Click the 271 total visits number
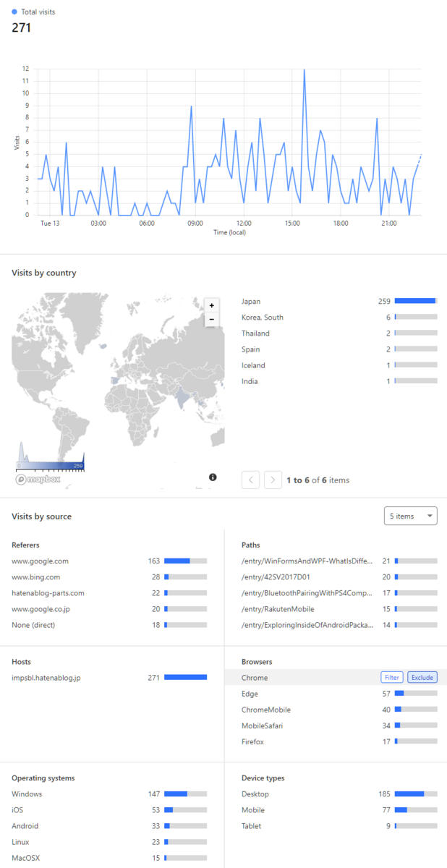Screen dimensions: 447x868 coord(21,27)
